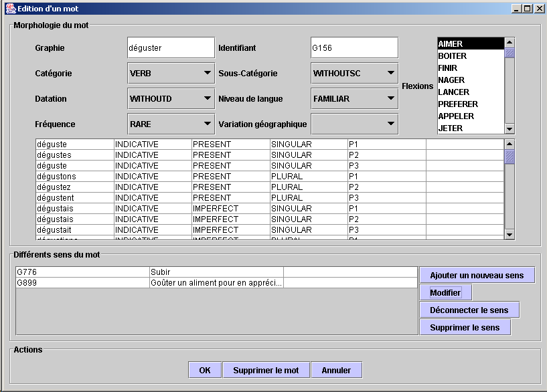Click Déconnecter le sens button
The height and width of the screenshot is (392, 547).
click(x=469, y=310)
